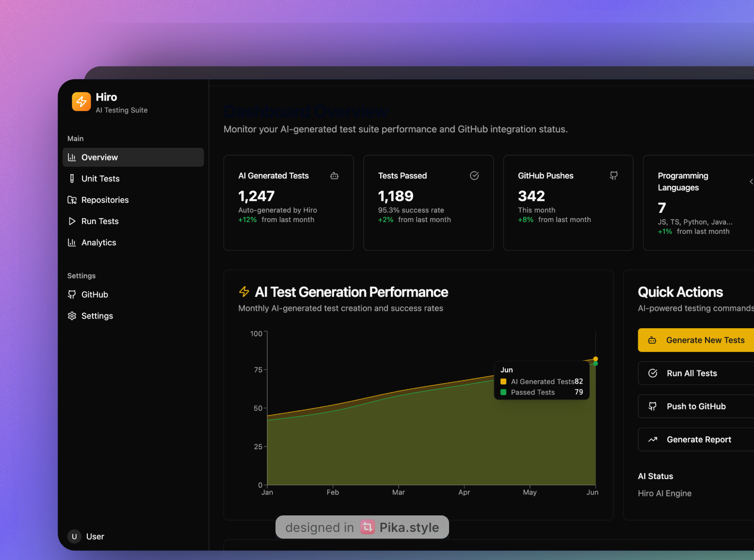Click the Generate New Tests button

click(x=696, y=340)
